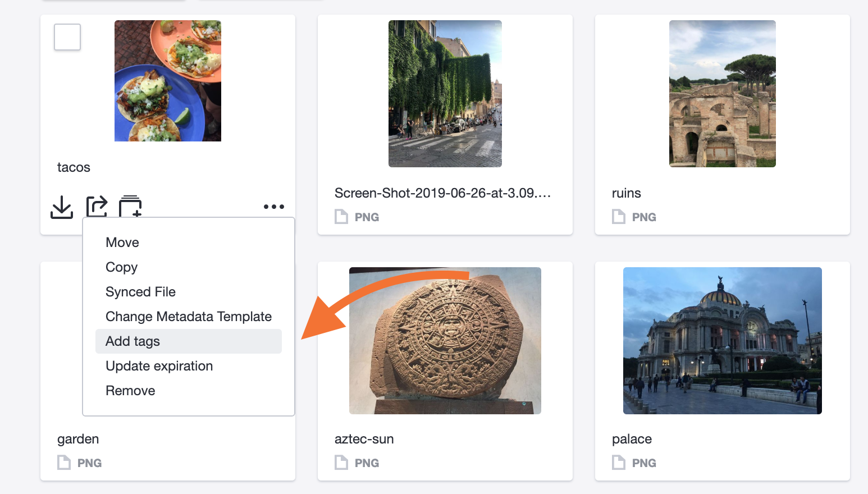Click the add-to-collection icon on tacos
This screenshot has width=868, height=494.
point(130,207)
